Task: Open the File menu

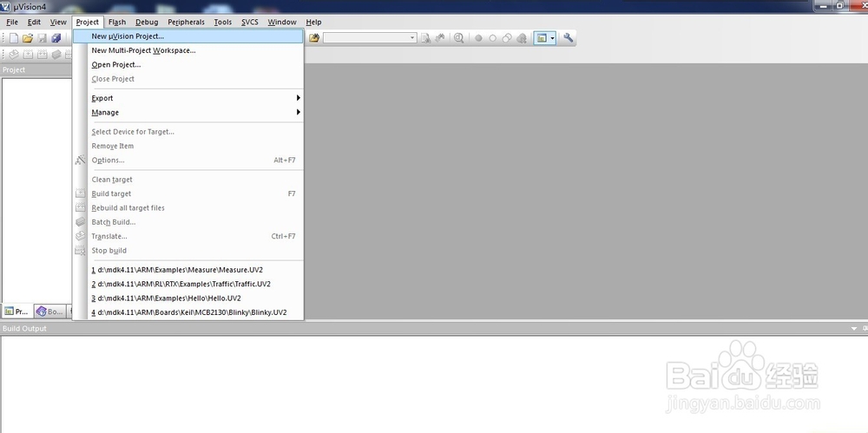Action: (x=12, y=23)
